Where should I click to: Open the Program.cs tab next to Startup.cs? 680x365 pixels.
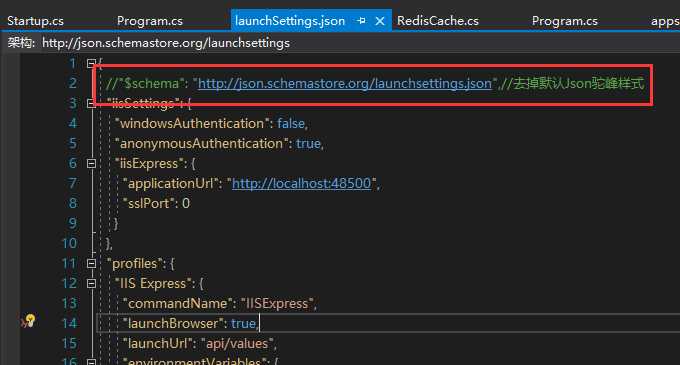click(150, 21)
